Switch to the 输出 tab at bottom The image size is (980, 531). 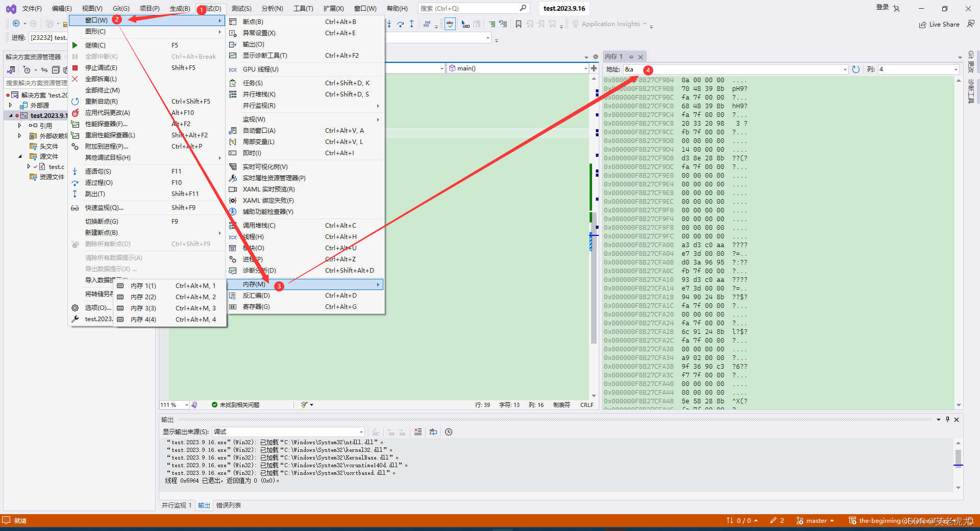coord(204,505)
